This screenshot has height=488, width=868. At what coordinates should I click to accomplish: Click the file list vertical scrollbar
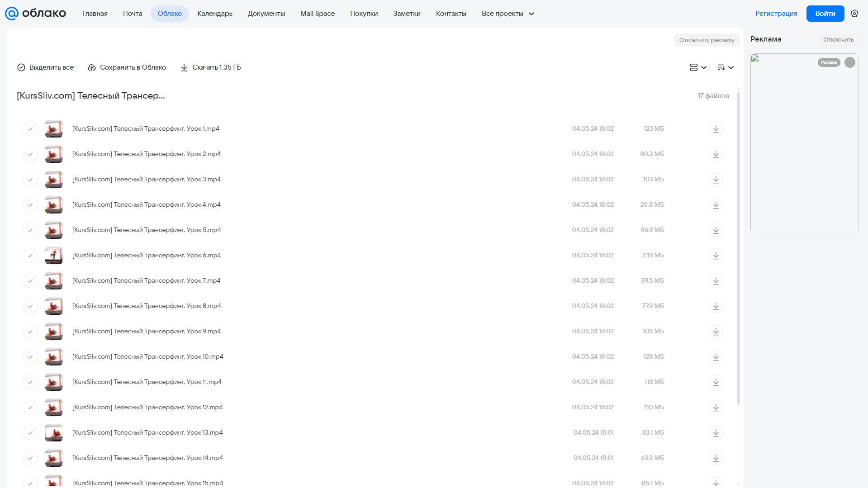(x=738, y=248)
